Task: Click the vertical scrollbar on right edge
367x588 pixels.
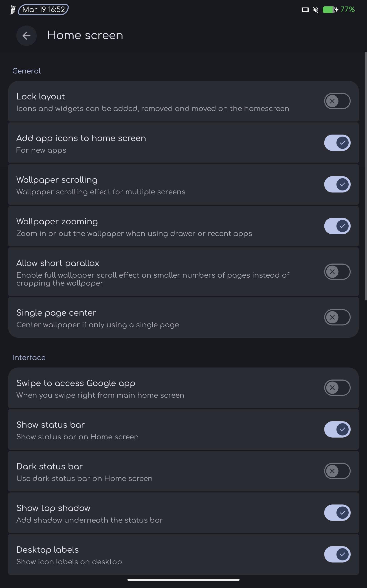Action: pyautogui.click(x=366, y=176)
